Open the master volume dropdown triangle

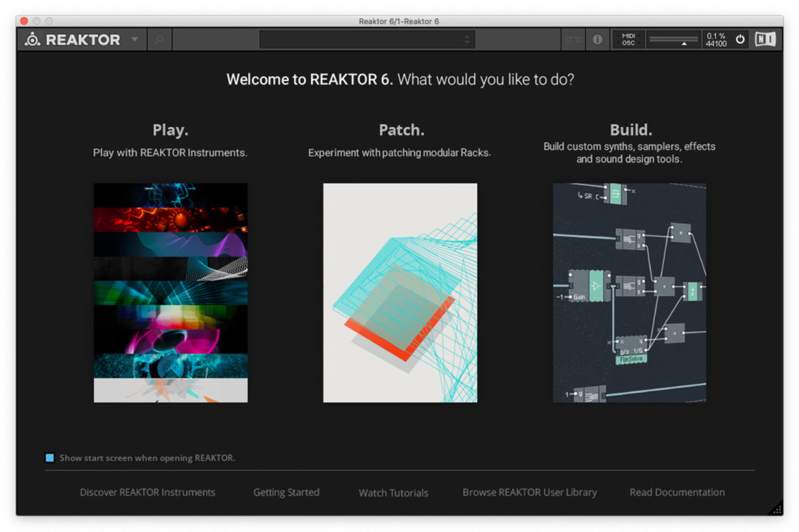coord(684,44)
